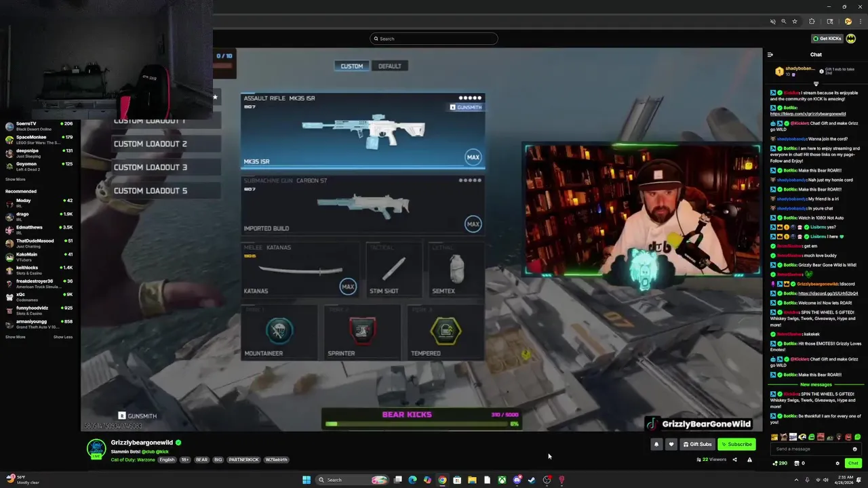Open KokoMain channel in Recommended list
The image size is (868, 488).
pyautogui.click(x=39, y=256)
